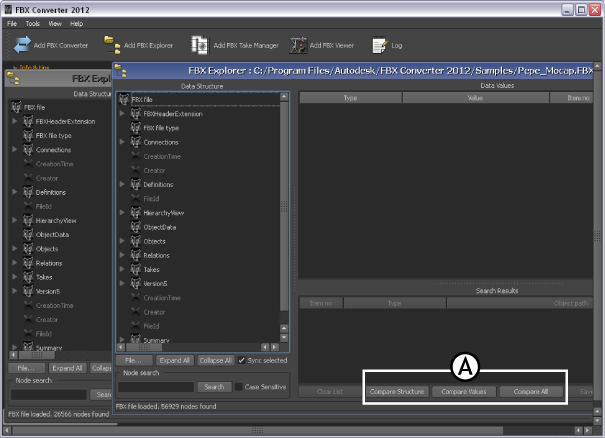Click the File... button in front explorer
The width and height of the screenshot is (605, 438).
[134, 360]
